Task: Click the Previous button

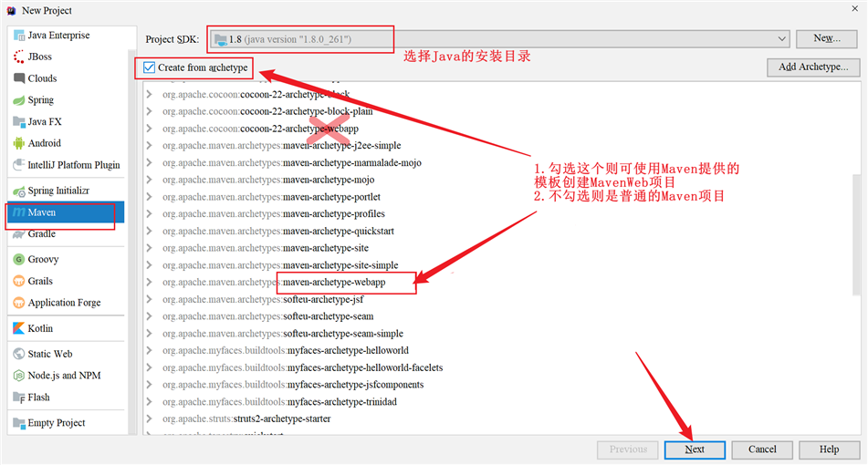Action: [628, 449]
